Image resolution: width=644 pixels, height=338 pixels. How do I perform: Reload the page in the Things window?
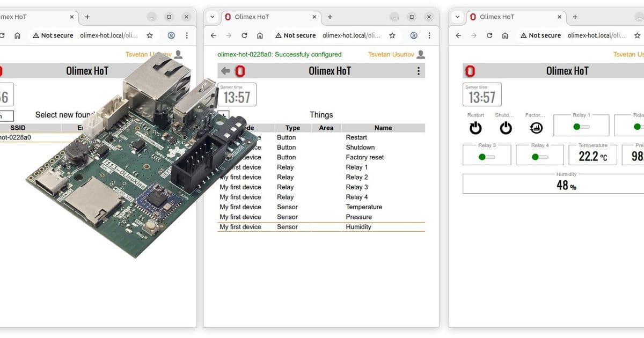pos(244,35)
